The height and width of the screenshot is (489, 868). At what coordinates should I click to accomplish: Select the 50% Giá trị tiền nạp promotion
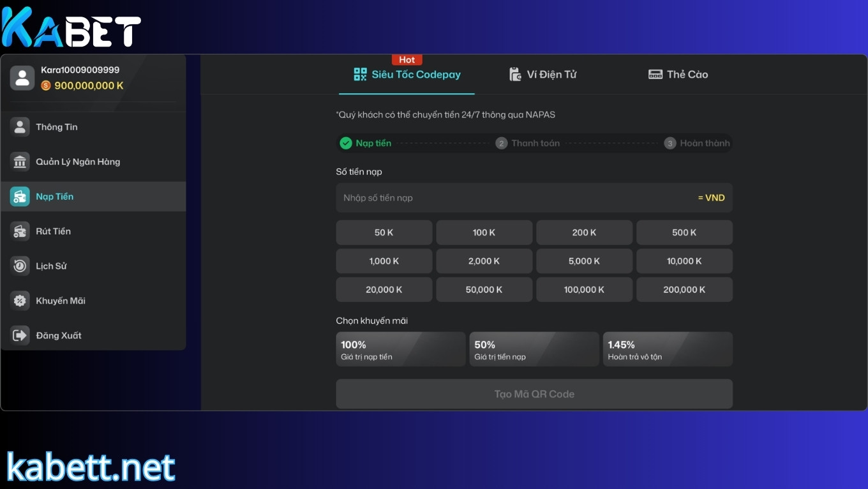[x=534, y=349]
